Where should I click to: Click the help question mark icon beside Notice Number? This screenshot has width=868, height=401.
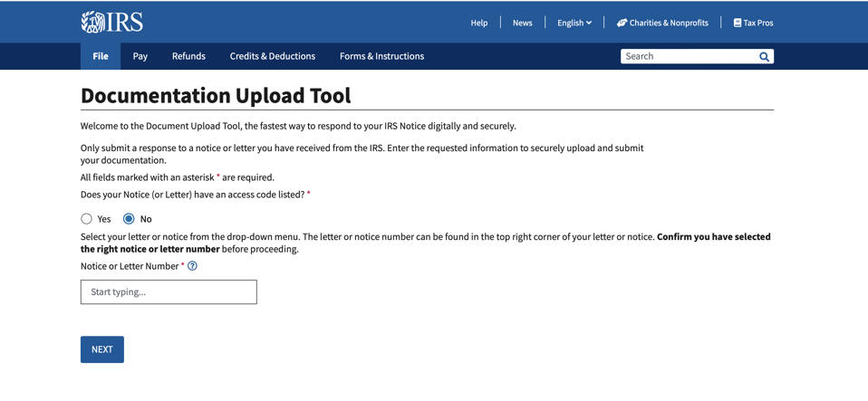click(x=192, y=266)
